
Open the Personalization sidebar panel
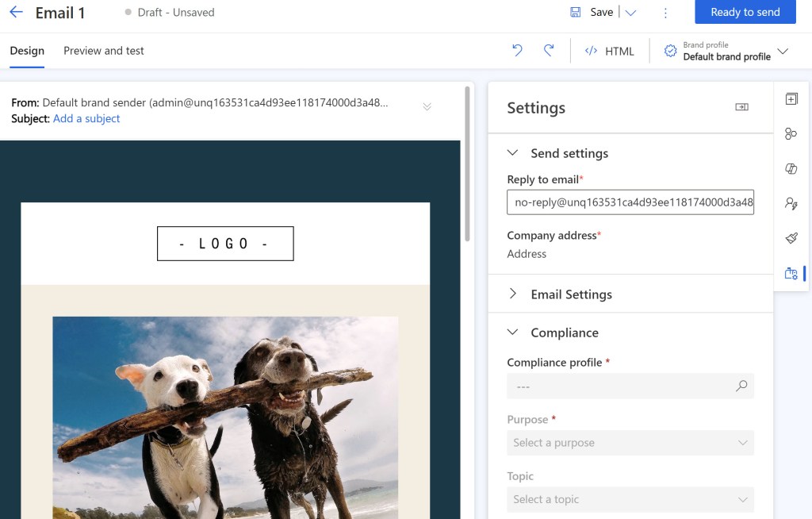pos(791,203)
